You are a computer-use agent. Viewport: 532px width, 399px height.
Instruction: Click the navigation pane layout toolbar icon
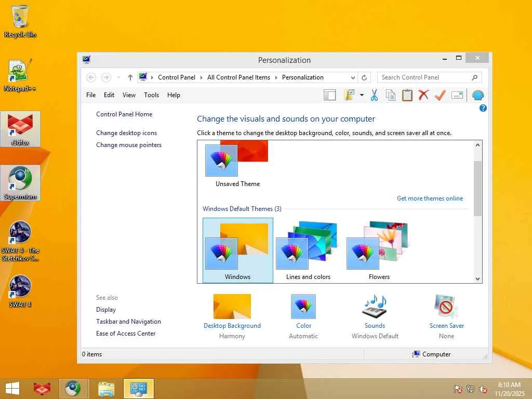(329, 96)
